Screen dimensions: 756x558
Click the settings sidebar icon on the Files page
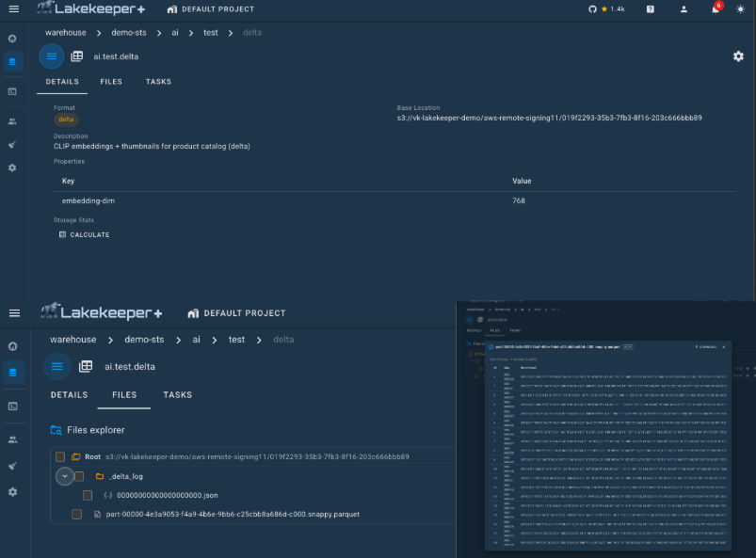point(13,492)
